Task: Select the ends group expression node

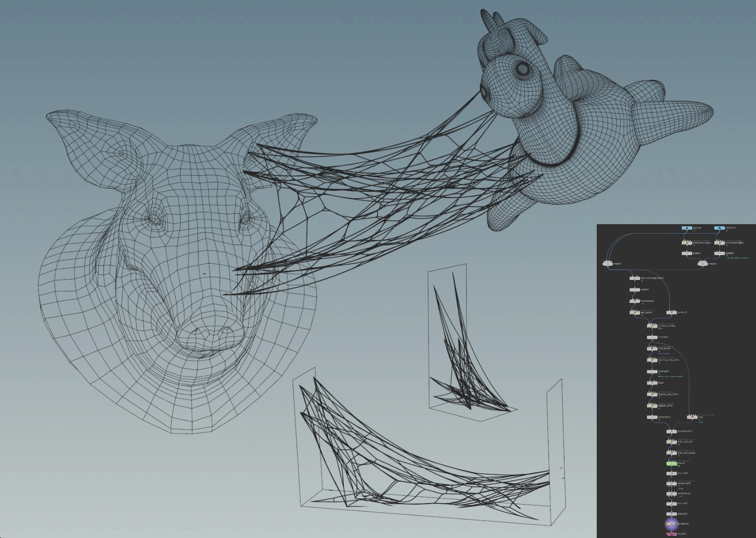Action: (692, 417)
